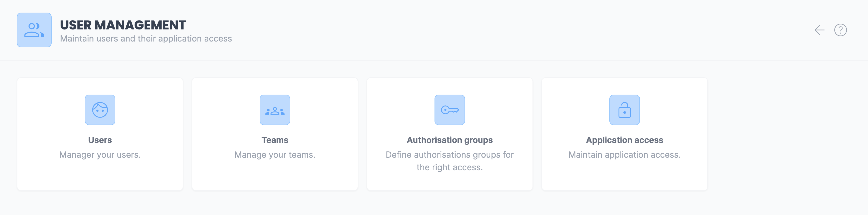Image resolution: width=868 pixels, height=215 pixels.
Task: Click the Users face icon
Action: point(100,110)
